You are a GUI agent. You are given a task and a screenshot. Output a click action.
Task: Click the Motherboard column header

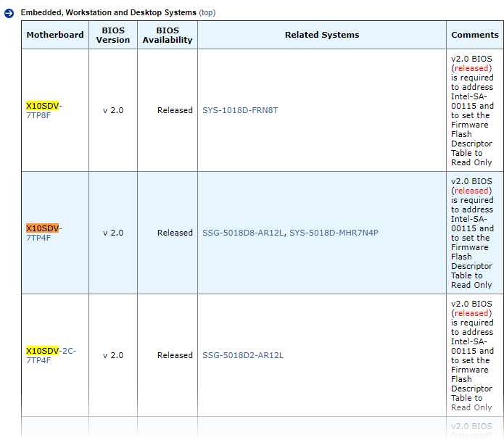point(55,35)
